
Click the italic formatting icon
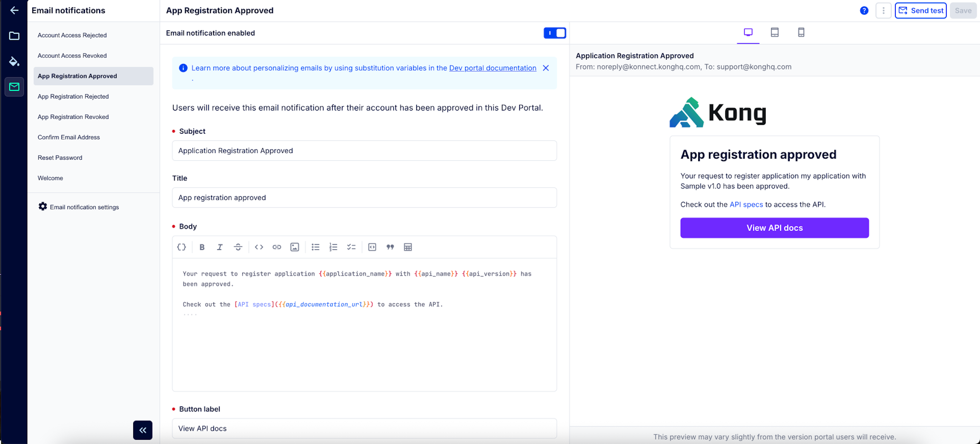pyautogui.click(x=220, y=247)
